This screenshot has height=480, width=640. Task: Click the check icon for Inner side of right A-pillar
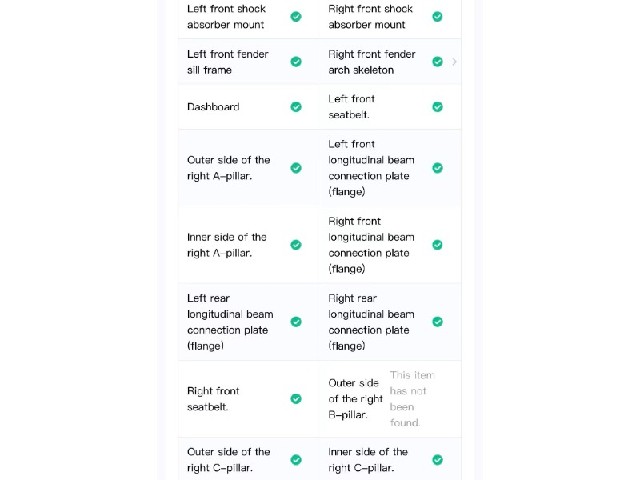pyautogui.click(x=296, y=245)
